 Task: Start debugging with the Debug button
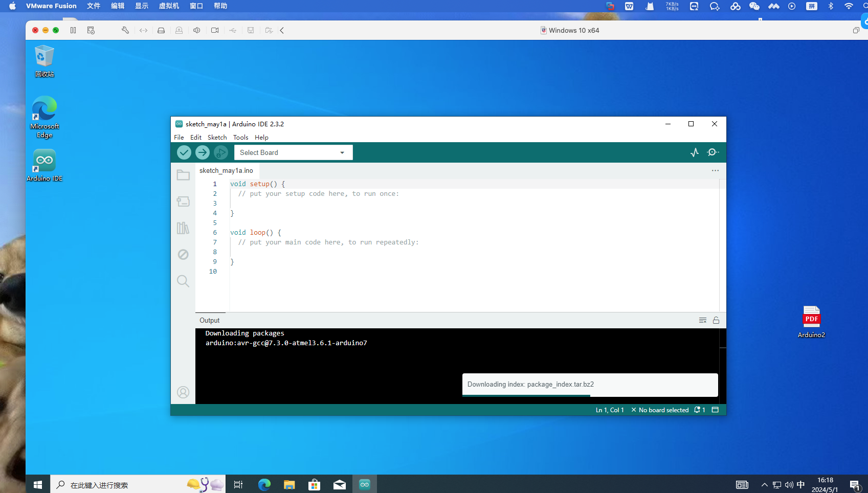pyautogui.click(x=221, y=152)
